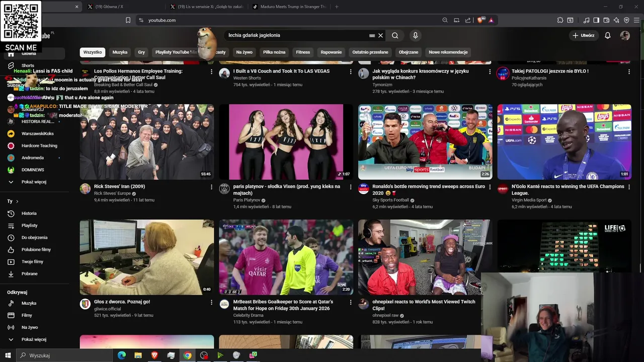Start voice search with the microphone icon
Screen dimensions: 644x362
(x=415, y=35)
